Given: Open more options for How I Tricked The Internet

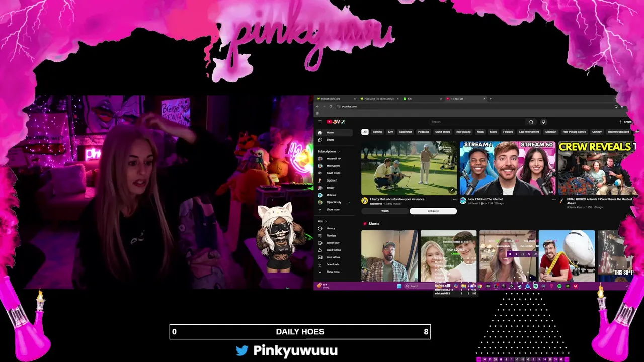Looking at the screenshot, I should pos(554,200).
